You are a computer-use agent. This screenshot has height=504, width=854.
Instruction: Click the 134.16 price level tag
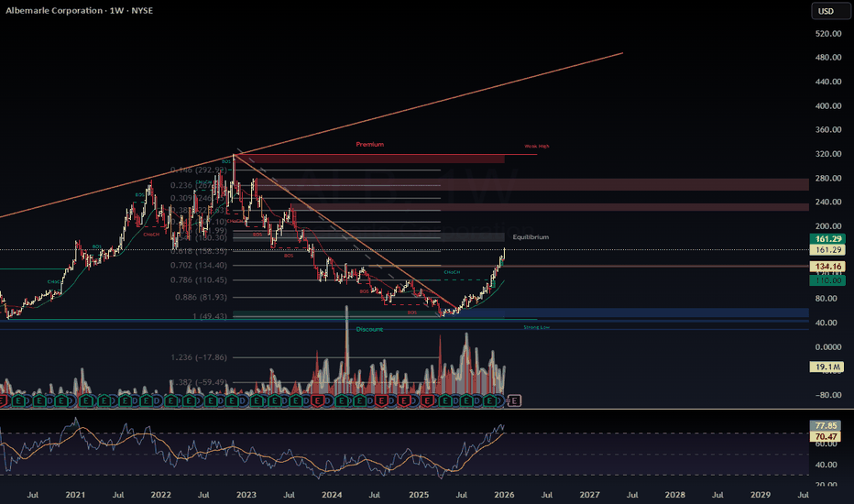pos(827,267)
